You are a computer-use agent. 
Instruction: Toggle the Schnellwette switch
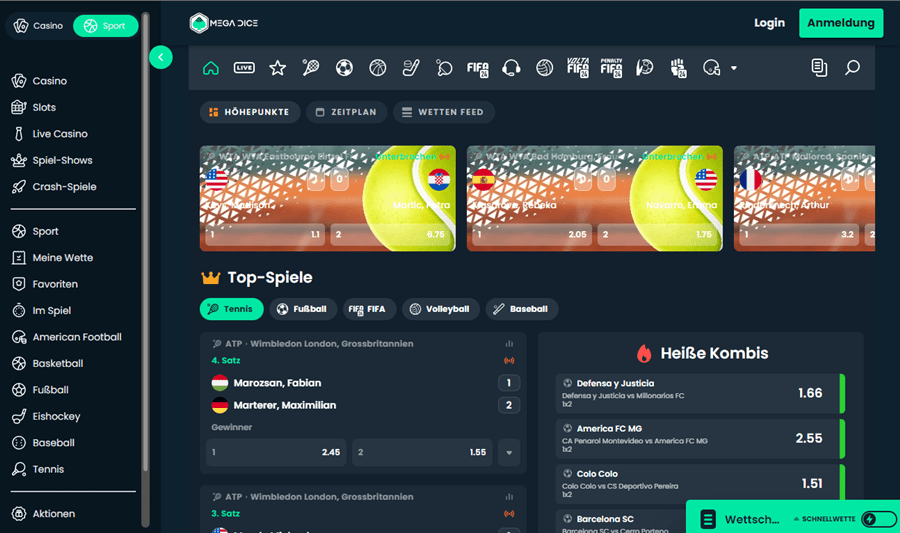(x=878, y=519)
